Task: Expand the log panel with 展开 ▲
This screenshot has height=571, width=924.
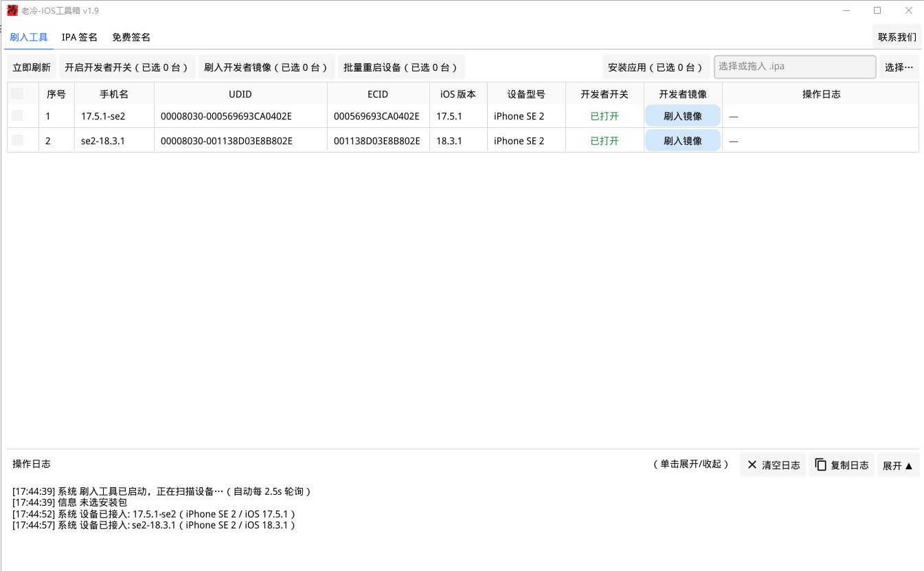Action: [x=898, y=465]
